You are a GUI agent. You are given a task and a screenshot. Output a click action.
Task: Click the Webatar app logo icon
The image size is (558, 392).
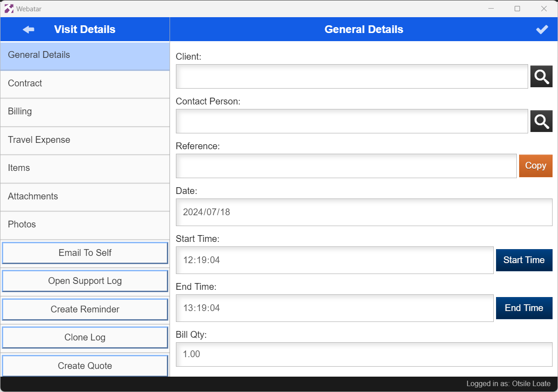[x=9, y=9]
